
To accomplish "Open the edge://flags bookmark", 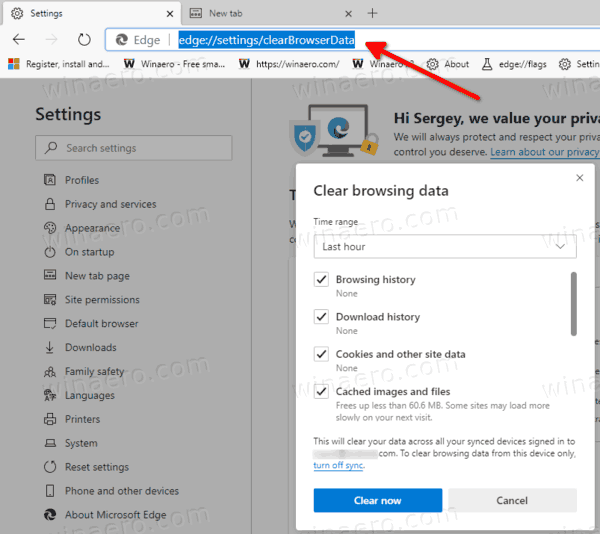I will click(x=514, y=64).
